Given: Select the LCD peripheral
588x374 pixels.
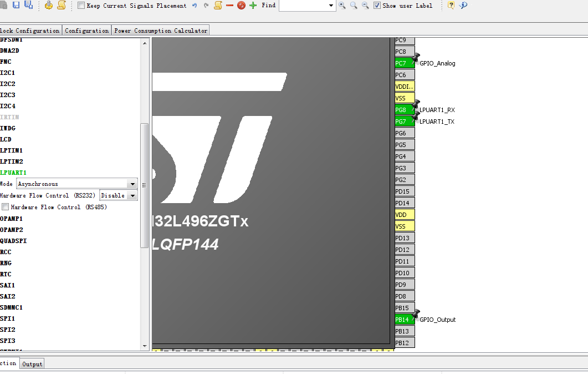Looking at the screenshot, I should pos(6,139).
